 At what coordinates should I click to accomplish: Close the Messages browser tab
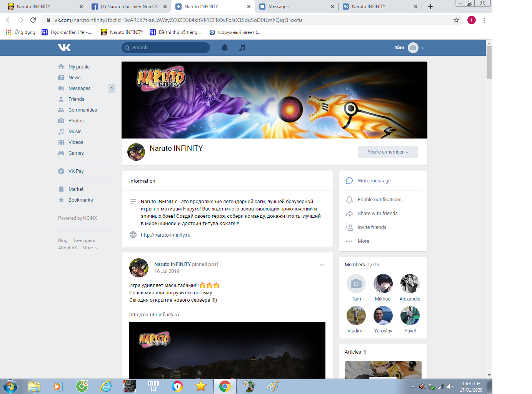[332, 7]
